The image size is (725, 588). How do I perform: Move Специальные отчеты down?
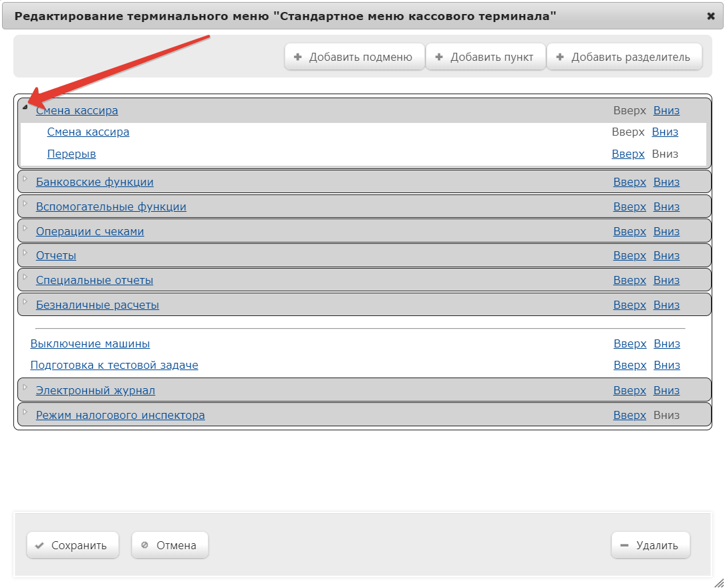tap(666, 280)
